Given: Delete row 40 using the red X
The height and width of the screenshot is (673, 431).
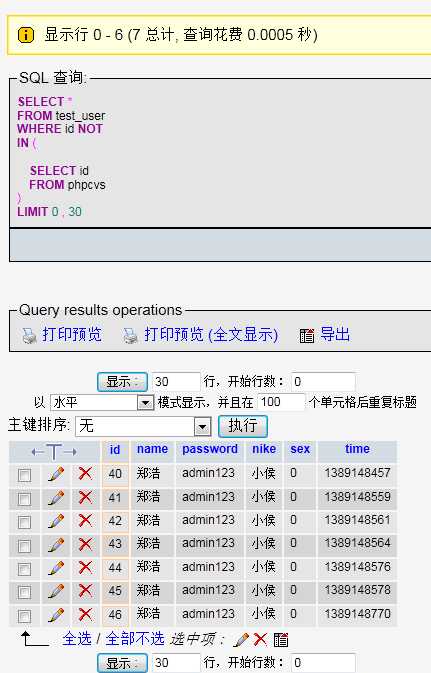Looking at the screenshot, I should click(85, 474).
